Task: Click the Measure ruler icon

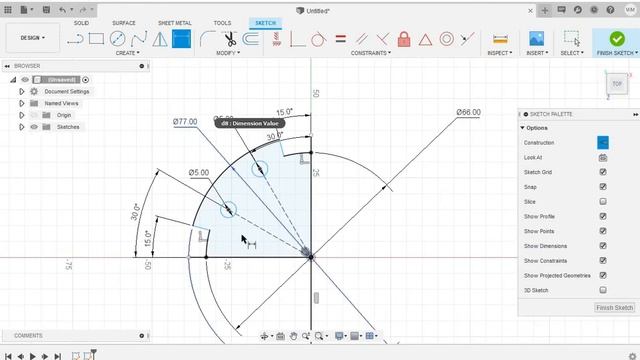Action: point(500,39)
